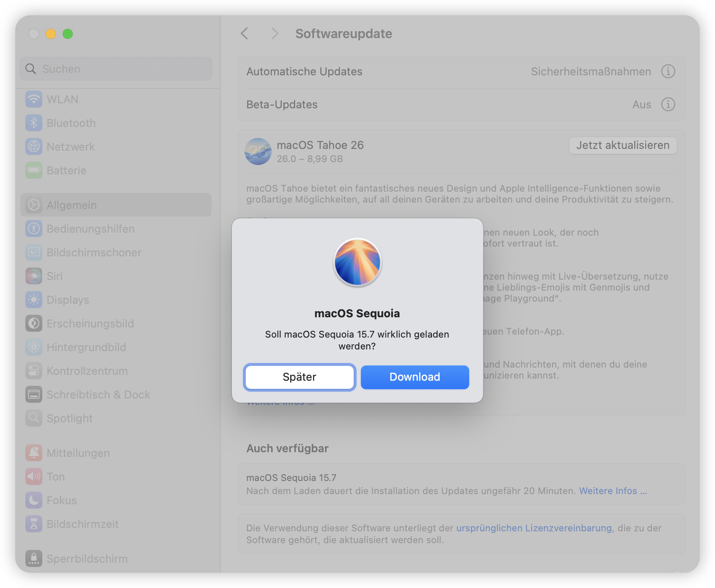The width and height of the screenshot is (715, 588).
Task: Click the green zoom window button
Action: pos(68,34)
